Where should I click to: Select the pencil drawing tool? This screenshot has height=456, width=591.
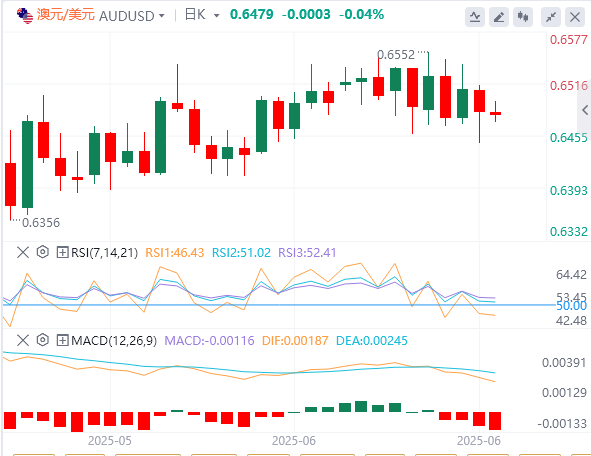pos(499,17)
